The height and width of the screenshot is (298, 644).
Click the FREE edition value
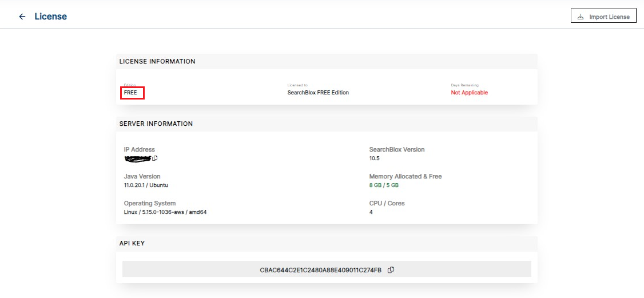(130, 93)
